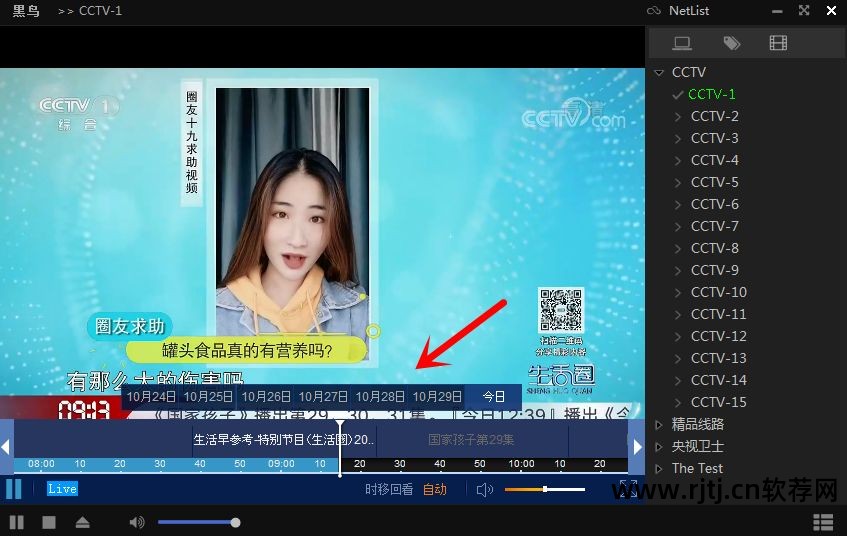Viewport: 847px width, 536px height.
Task: Select the 10月29日 date tab
Action: tap(437, 397)
